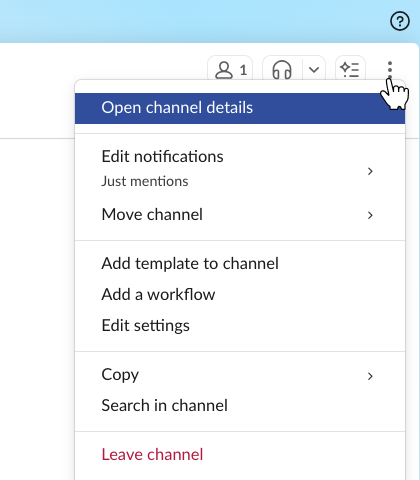Click the three-dot more actions icon

(390, 70)
